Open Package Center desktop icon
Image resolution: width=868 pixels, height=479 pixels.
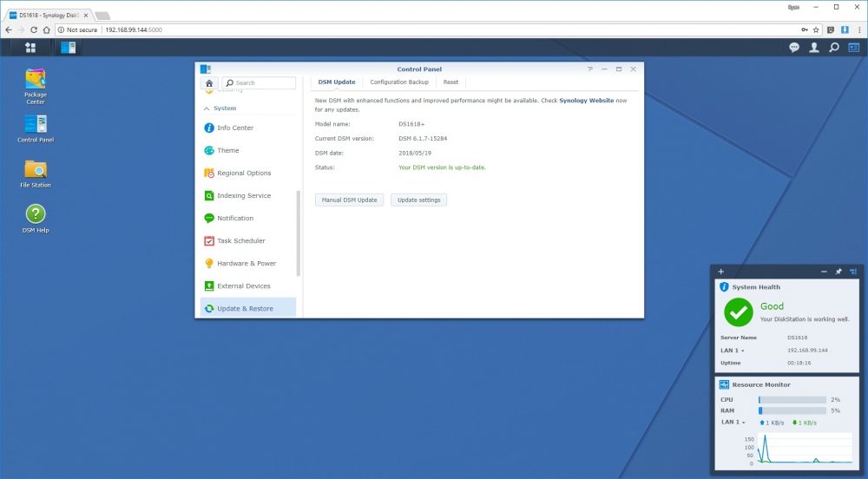tap(36, 86)
